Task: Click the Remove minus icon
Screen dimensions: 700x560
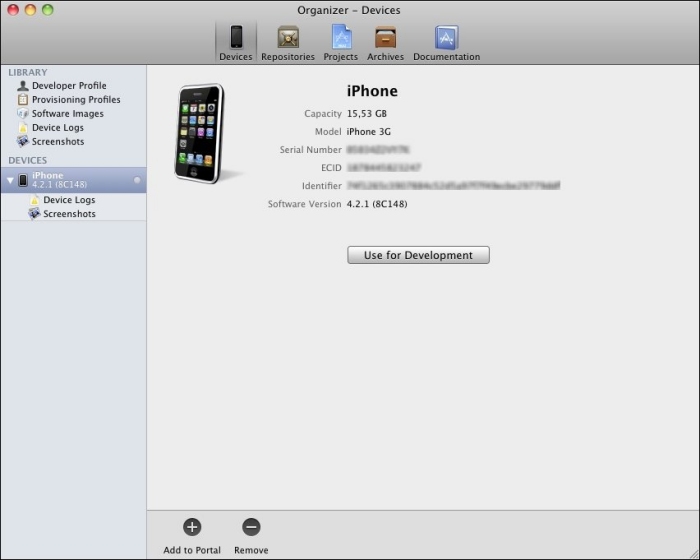Action: [x=251, y=527]
